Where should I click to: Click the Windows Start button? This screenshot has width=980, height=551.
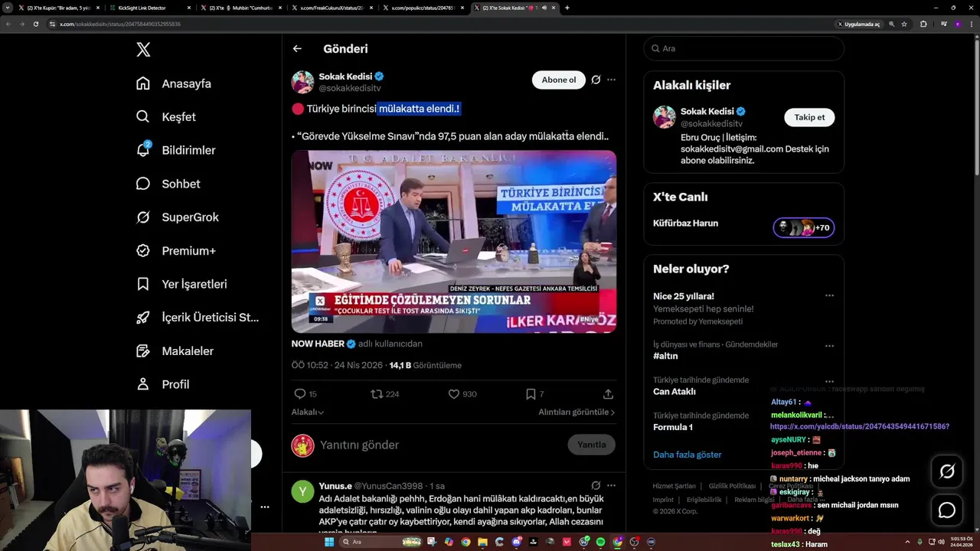[x=329, y=542]
